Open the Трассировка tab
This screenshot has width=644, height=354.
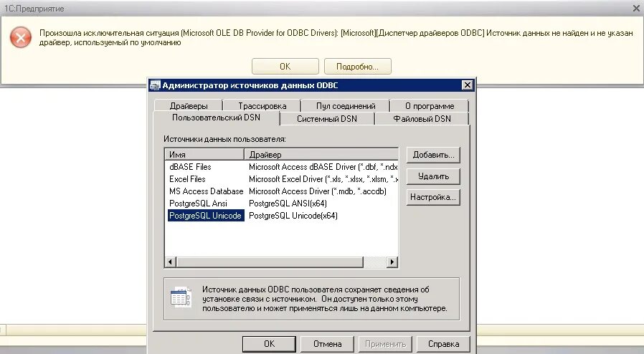click(262, 106)
